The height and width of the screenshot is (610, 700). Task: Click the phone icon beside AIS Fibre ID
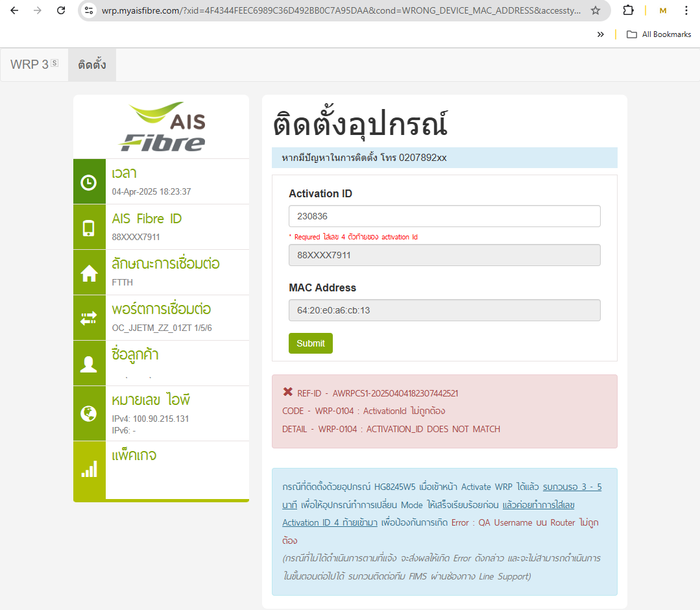(88, 228)
